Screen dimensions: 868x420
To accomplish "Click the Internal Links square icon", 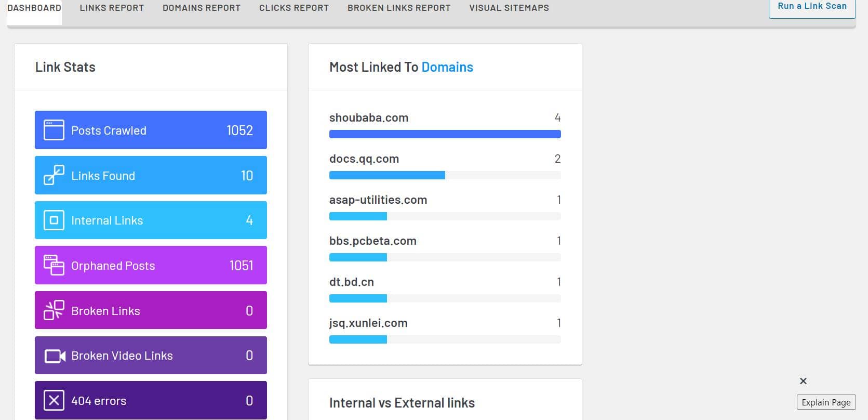I will point(54,220).
